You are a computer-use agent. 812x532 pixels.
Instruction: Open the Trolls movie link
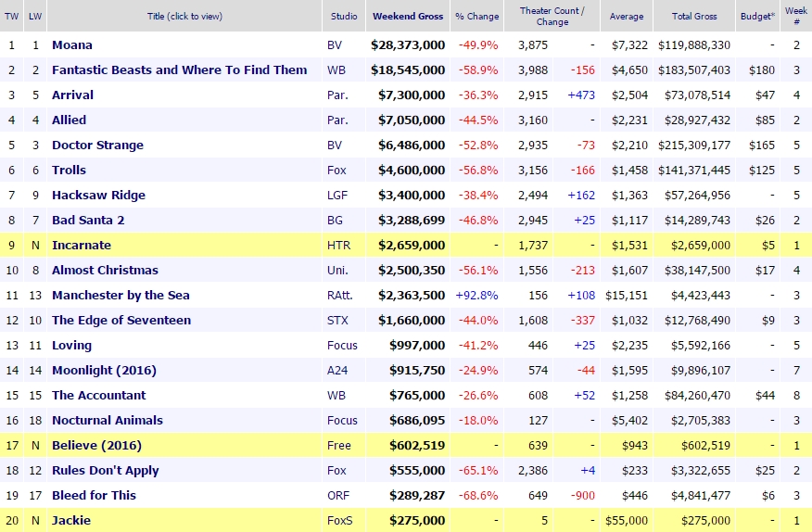point(69,170)
